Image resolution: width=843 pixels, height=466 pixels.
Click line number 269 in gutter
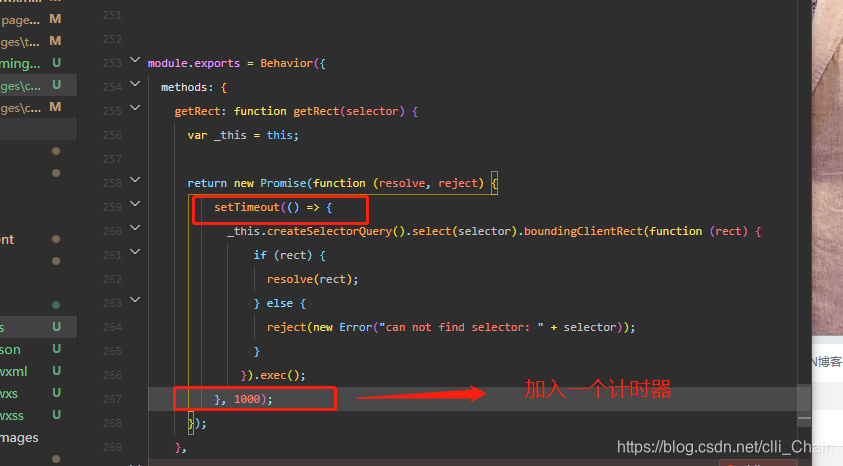coord(112,447)
